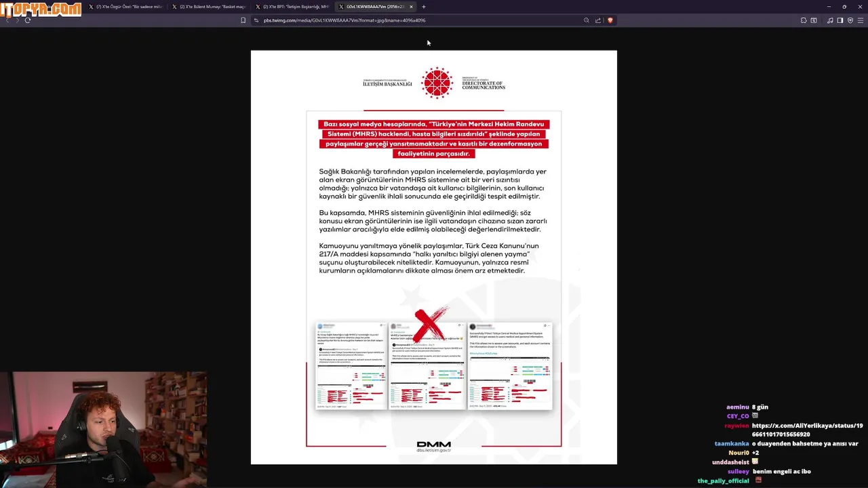Open the Brave Shields lion icon

coord(610,20)
